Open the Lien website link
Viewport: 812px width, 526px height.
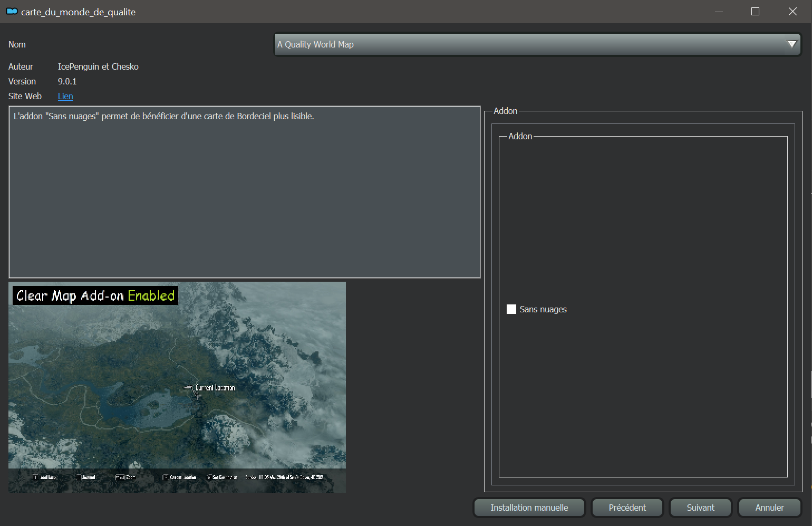click(65, 96)
